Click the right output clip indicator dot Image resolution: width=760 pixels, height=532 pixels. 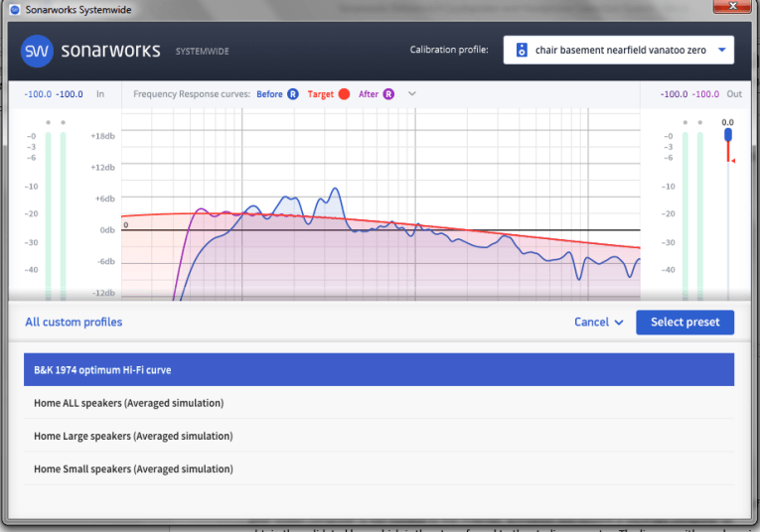click(x=700, y=122)
